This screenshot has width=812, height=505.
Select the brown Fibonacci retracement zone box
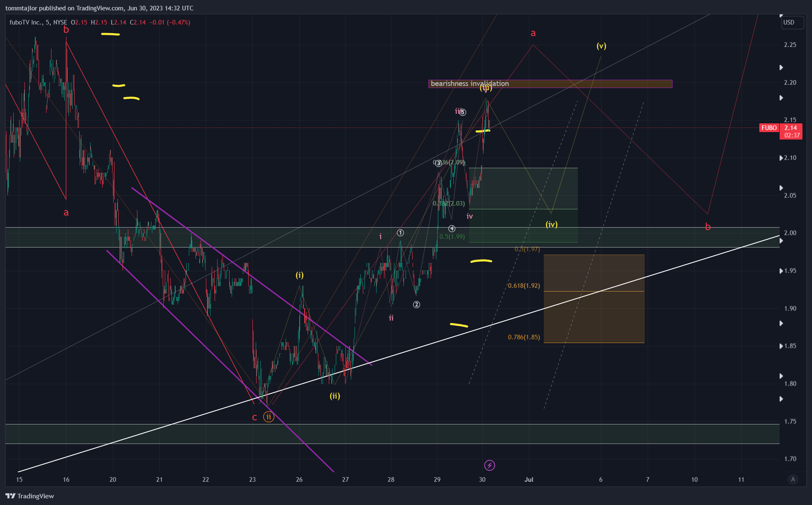pyautogui.click(x=594, y=299)
